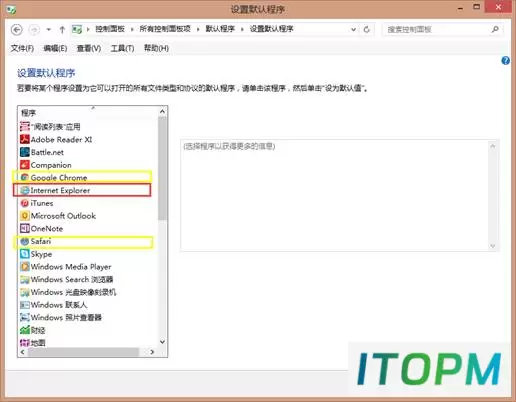The height and width of the screenshot is (402, 516).
Task: Click the 默认程序 breadcrumb
Action: pos(220,29)
